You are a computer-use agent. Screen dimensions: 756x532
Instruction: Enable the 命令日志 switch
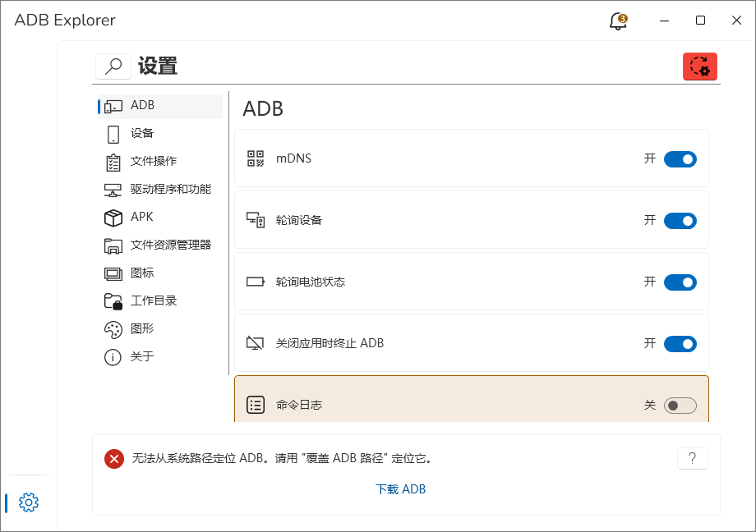(680, 406)
